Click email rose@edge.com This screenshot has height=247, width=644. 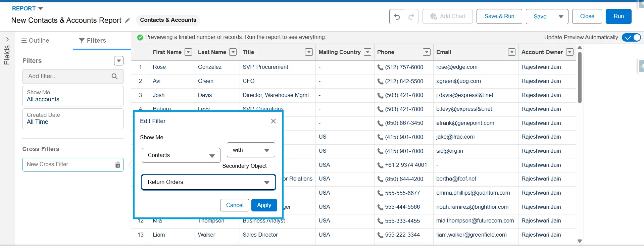click(457, 67)
